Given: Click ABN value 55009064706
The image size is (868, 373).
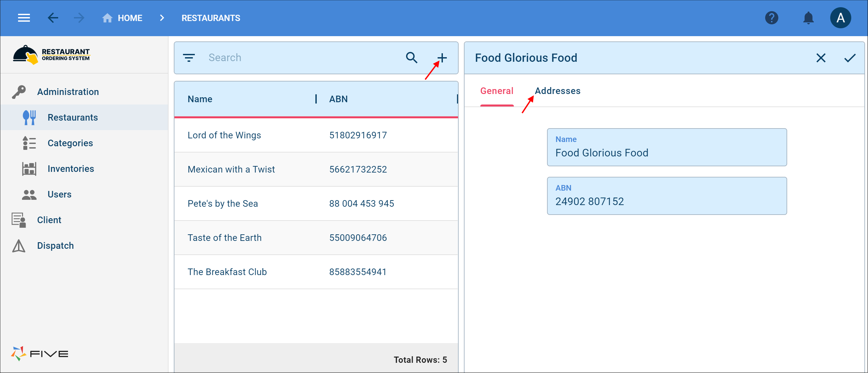Looking at the screenshot, I should (x=358, y=238).
